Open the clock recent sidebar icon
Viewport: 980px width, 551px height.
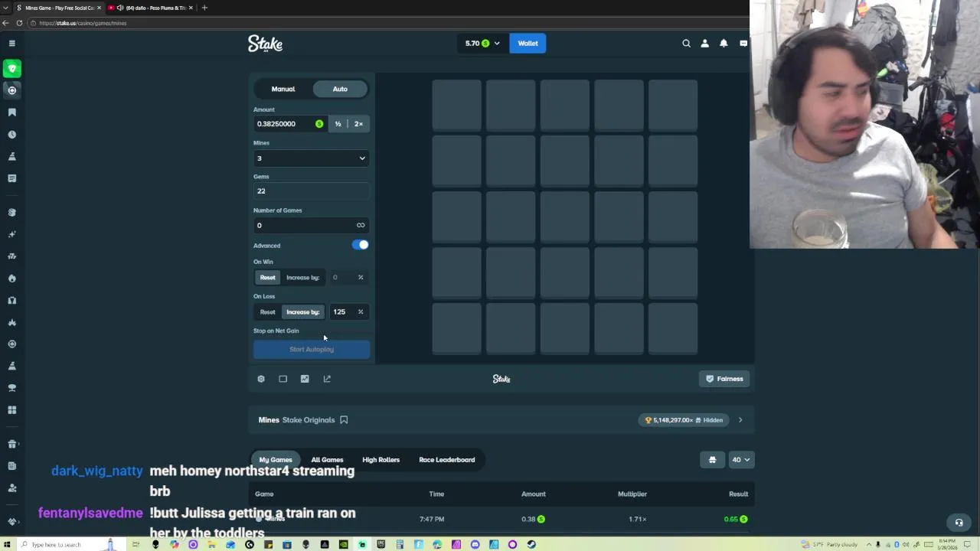(x=11, y=135)
